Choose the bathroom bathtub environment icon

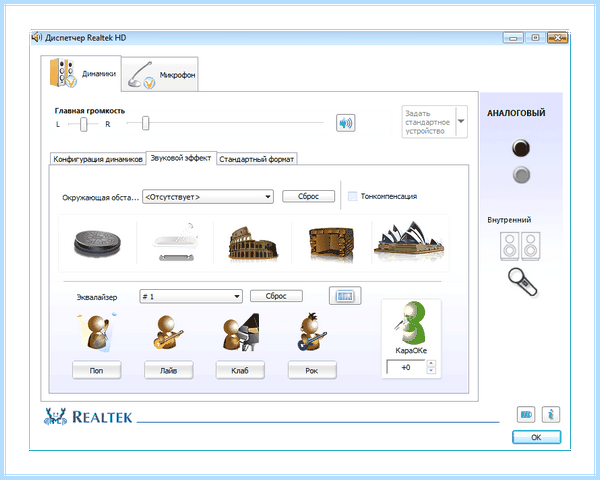176,242
